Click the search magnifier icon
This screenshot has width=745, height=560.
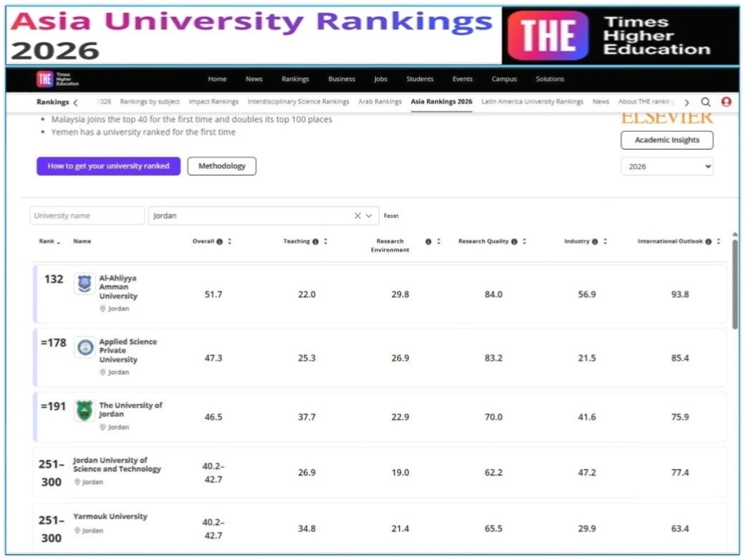pos(706,102)
